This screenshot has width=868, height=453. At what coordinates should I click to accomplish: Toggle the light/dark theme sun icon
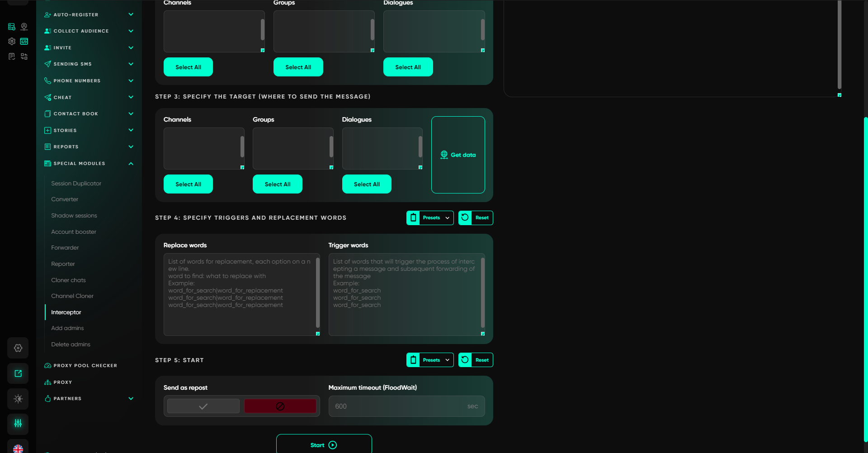point(18,399)
